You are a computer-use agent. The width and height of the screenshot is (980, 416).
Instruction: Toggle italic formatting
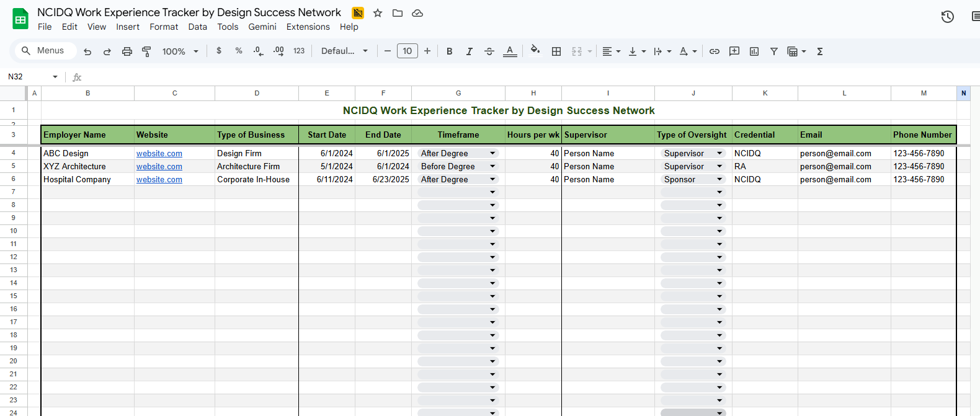470,51
